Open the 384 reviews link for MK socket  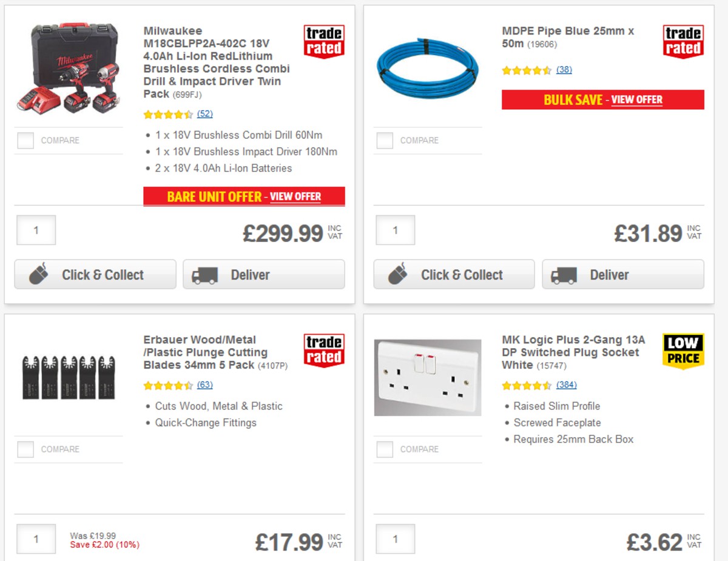pos(565,385)
